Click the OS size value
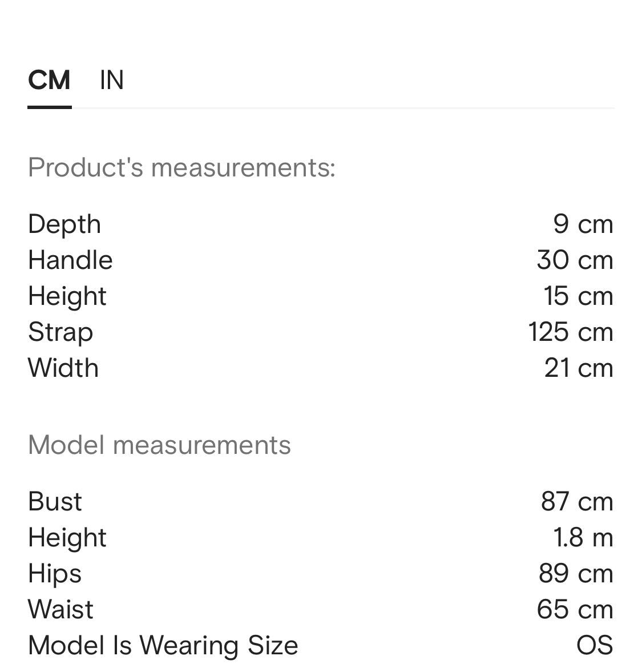 (595, 645)
